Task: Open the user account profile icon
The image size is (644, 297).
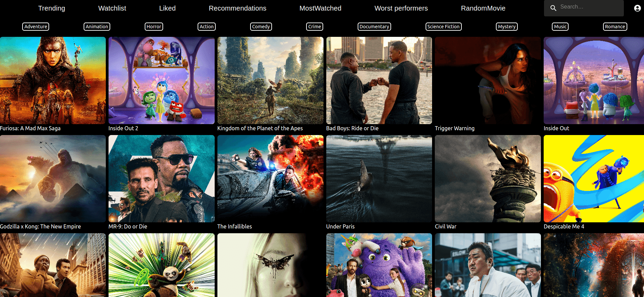Action: click(637, 8)
